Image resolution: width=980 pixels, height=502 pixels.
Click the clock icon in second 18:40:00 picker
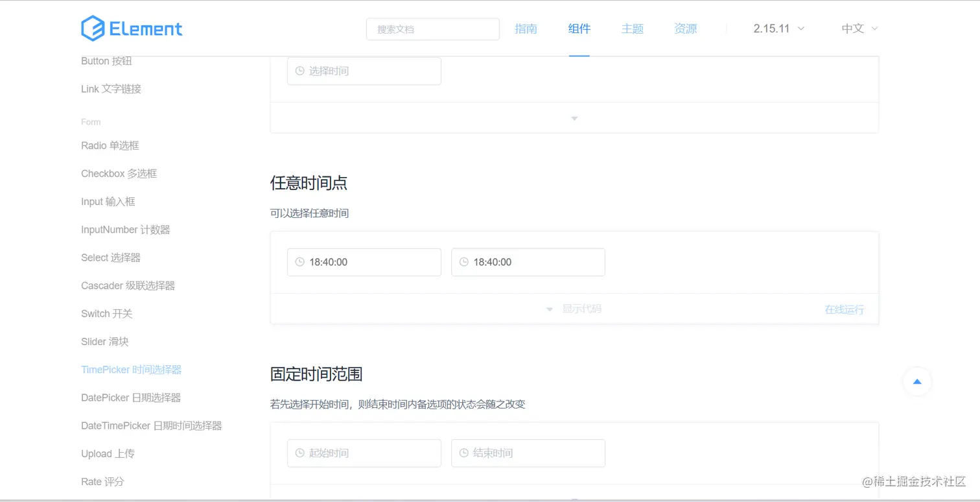[463, 262]
